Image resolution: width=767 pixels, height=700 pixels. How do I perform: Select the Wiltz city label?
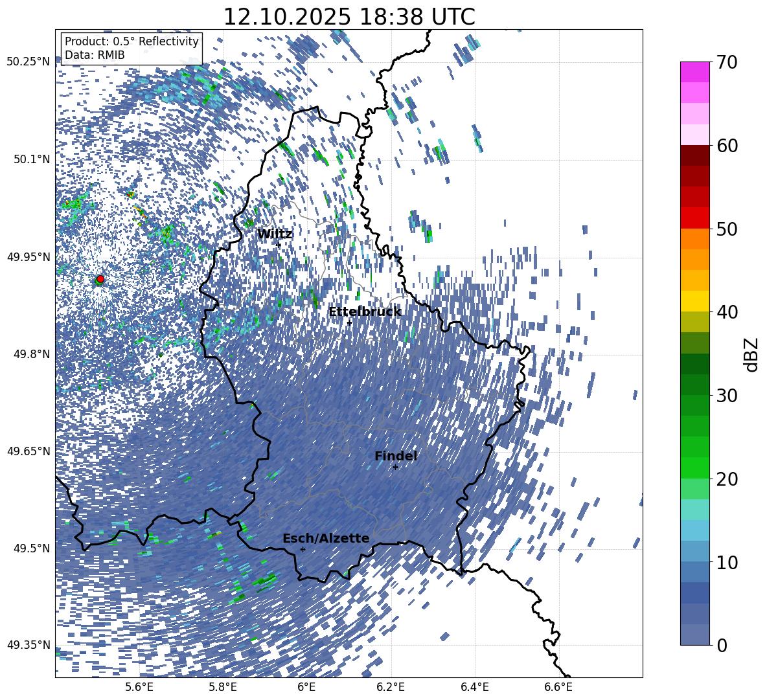coord(275,234)
